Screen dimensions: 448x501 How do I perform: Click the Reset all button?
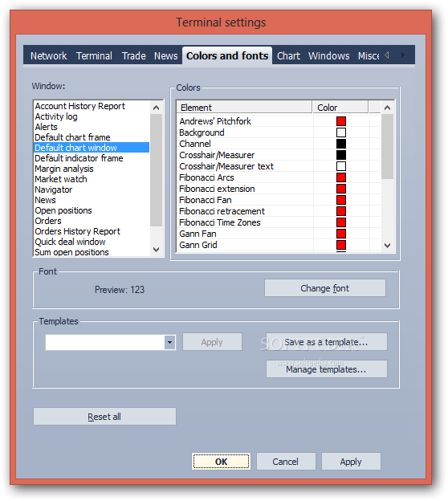click(104, 417)
